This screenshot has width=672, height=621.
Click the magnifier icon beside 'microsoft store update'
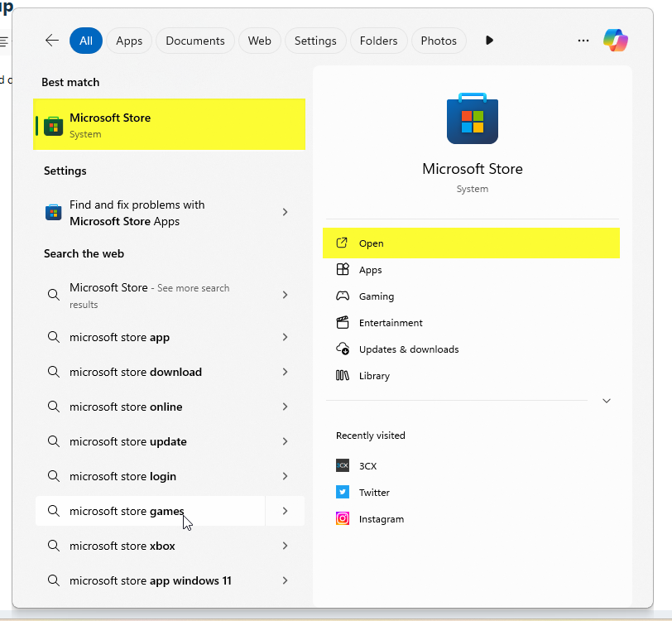(54, 441)
